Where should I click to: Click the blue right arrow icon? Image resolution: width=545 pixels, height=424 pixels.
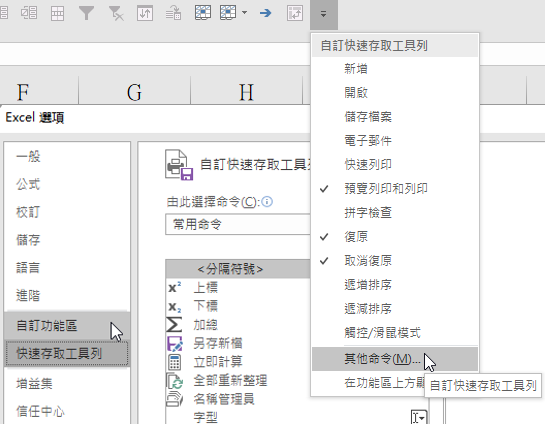click(266, 13)
